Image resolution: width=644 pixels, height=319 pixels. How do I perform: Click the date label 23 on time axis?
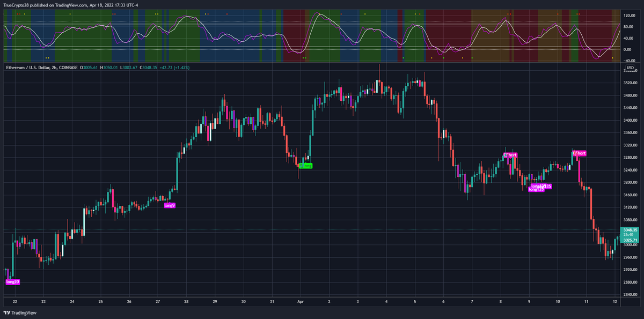[43, 301]
